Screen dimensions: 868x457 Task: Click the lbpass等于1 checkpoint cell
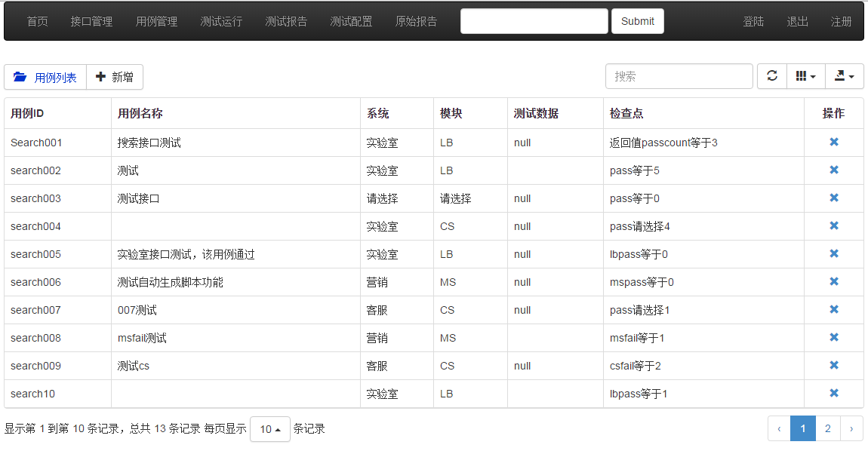pos(703,394)
